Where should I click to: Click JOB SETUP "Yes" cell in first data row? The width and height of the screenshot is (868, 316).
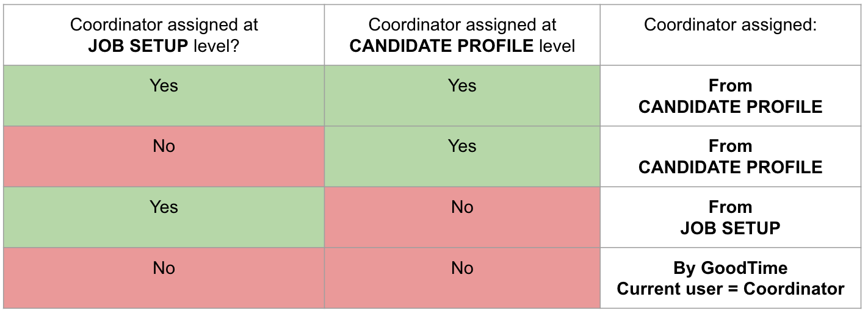coord(164,96)
